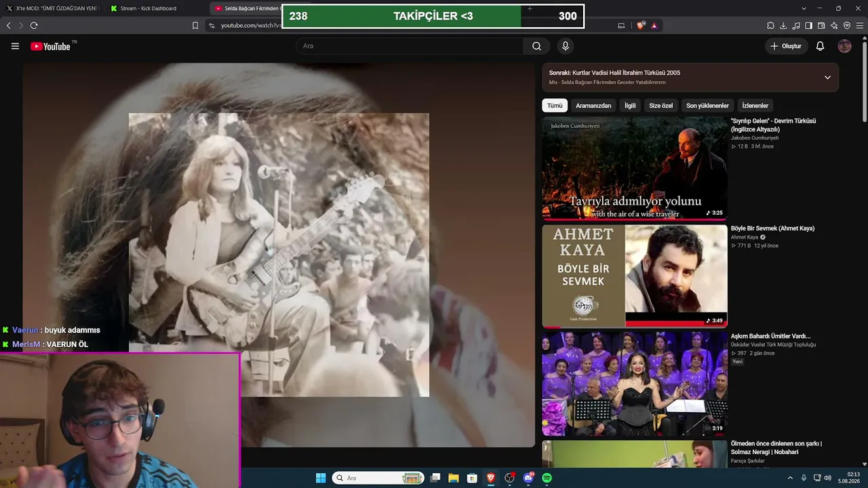The image size is (868, 488).
Task: Bookmark this page in the toolbar
Action: tap(195, 26)
